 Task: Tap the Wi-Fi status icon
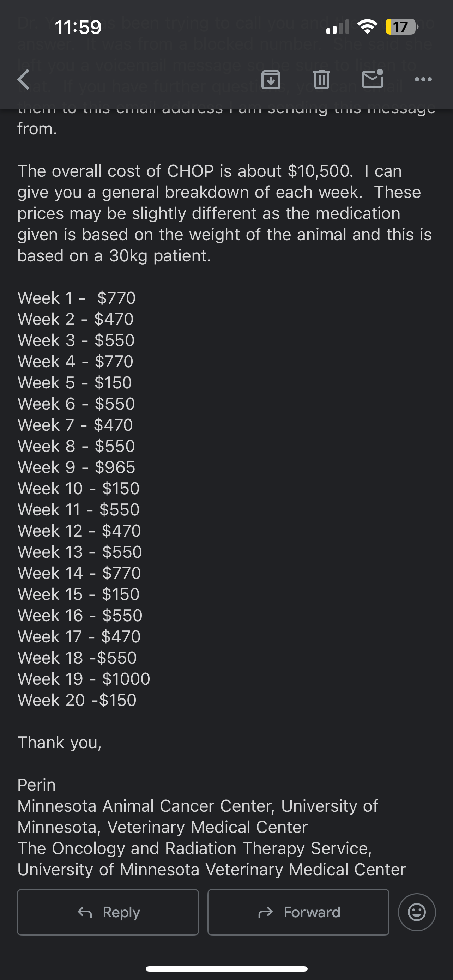tap(367, 26)
